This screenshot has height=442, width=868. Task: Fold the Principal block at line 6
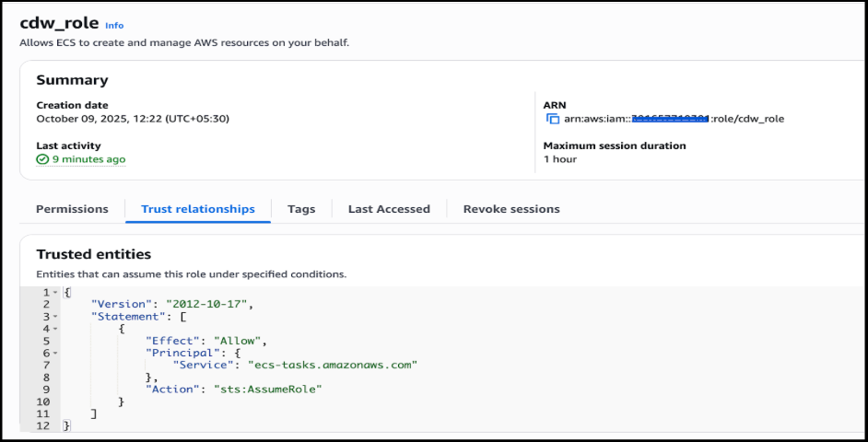pos(55,354)
